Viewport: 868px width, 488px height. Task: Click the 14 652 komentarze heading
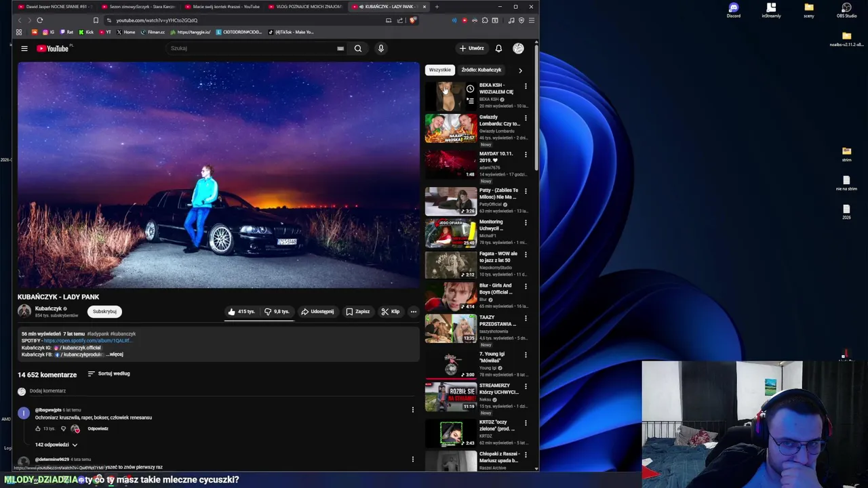(47, 375)
